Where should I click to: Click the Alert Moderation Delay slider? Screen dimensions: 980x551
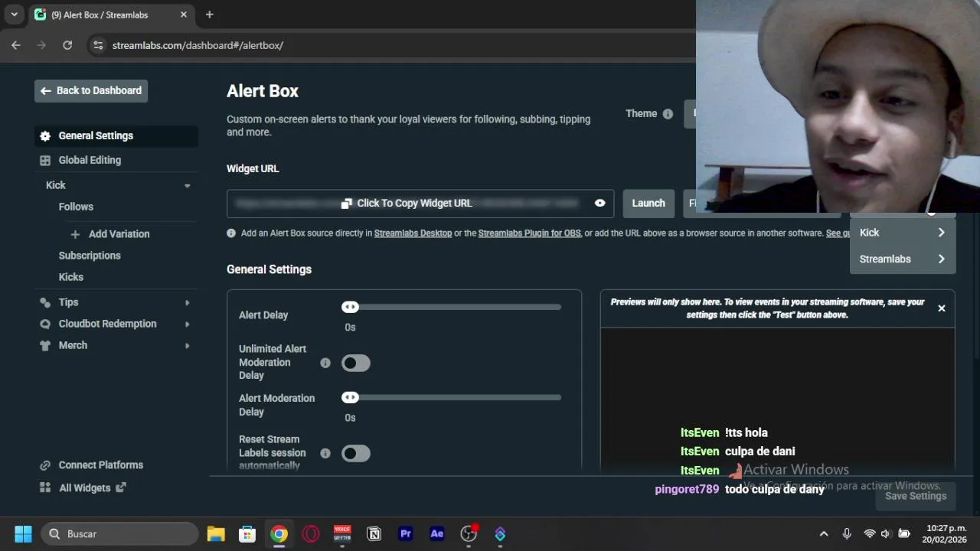pyautogui.click(x=452, y=397)
